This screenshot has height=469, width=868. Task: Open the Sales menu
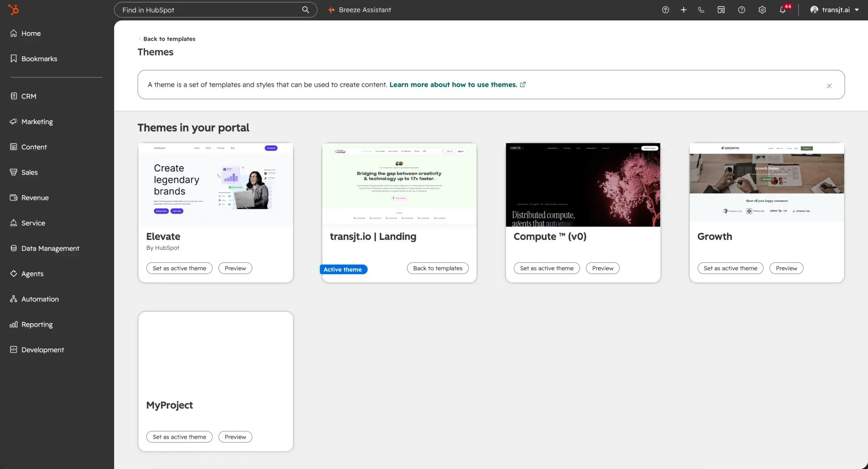(x=23, y=172)
